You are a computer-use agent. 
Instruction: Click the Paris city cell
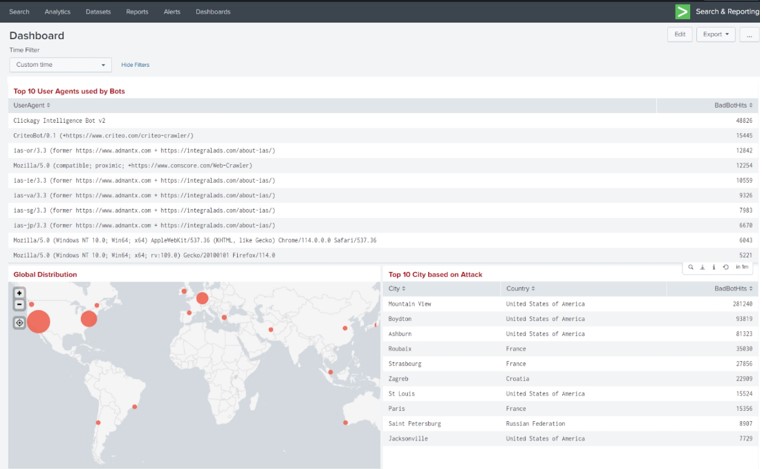point(397,409)
